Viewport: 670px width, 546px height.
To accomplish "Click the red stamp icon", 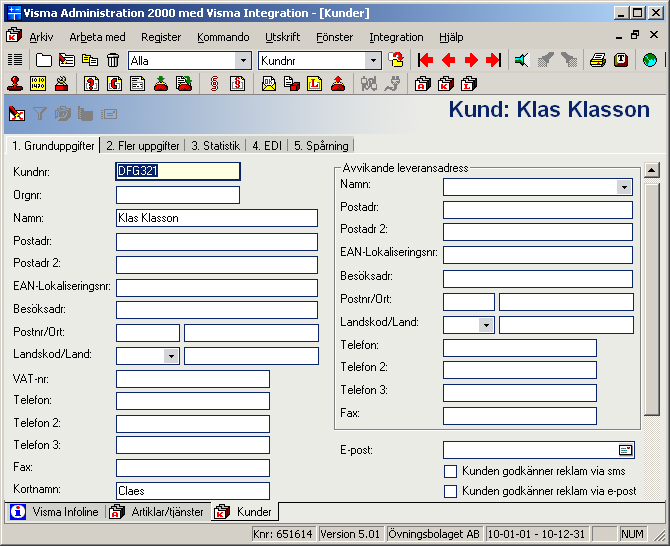I will [x=15, y=84].
